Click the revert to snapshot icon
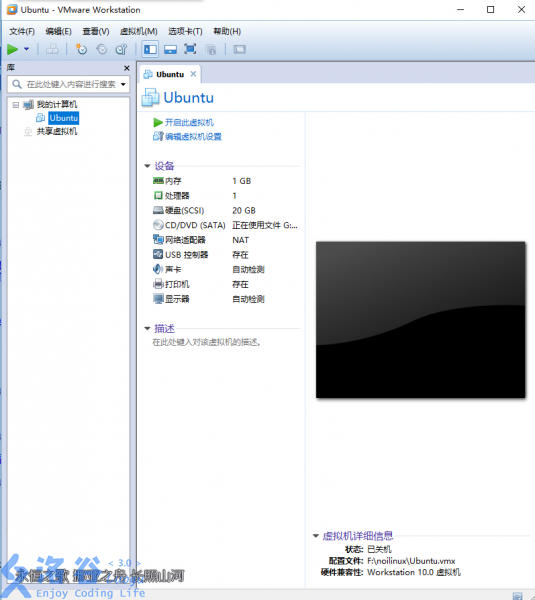This screenshot has height=600, width=535. coord(101,49)
